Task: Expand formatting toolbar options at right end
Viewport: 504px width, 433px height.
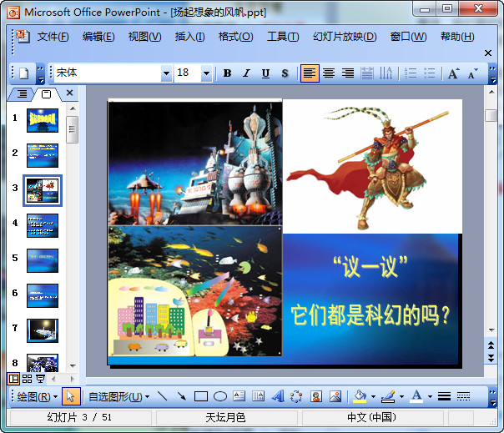Action: tap(492, 73)
